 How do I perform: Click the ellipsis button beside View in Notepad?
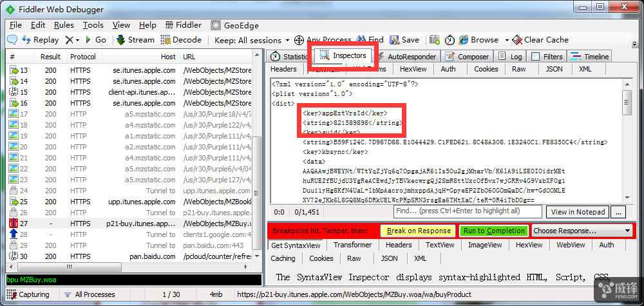pyautogui.click(x=618, y=212)
